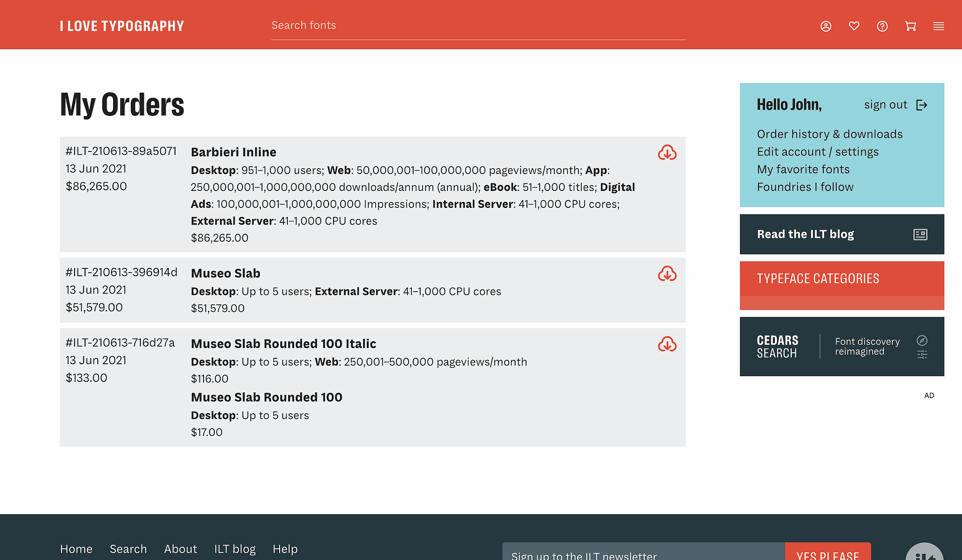Screen dimensions: 962x560
Task: Open the Cedars Search banner
Action: (x=841, y=347)
